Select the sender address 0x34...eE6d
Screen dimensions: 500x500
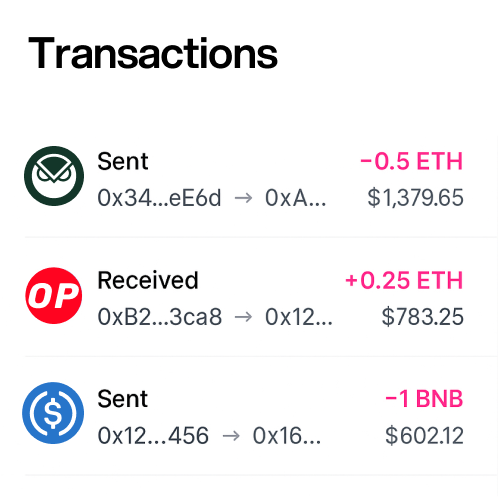(x=159, y=198)
